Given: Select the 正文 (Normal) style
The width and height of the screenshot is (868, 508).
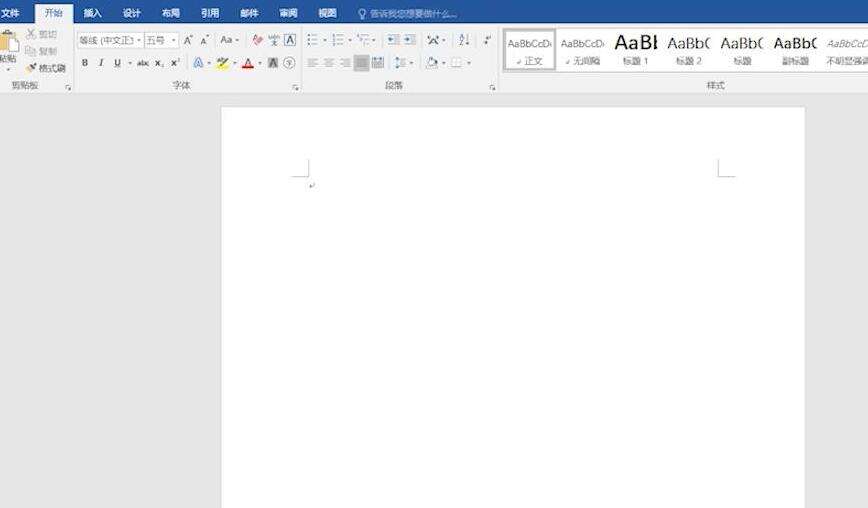Looking at the screenshot, I should coord(529,49).
